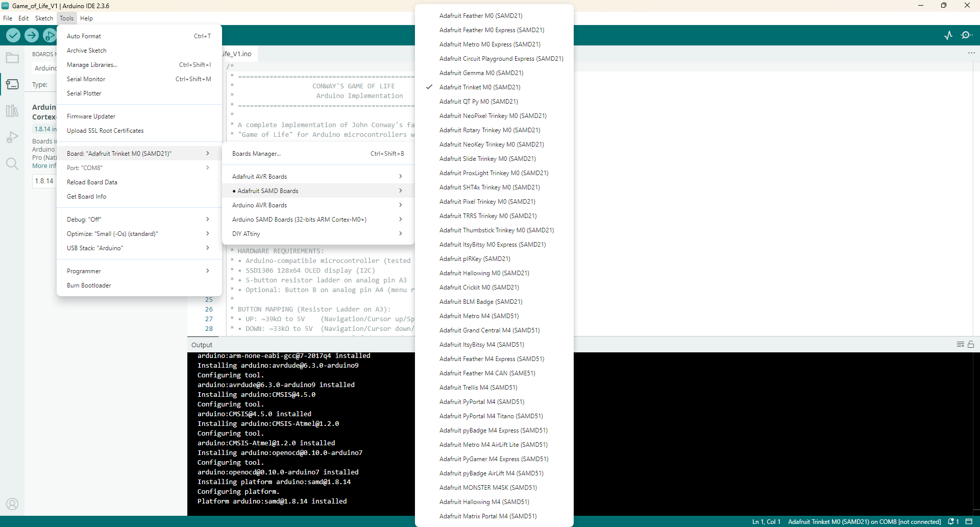Expand the Programmer submenu
980x527 pixels.
[139, 271]
